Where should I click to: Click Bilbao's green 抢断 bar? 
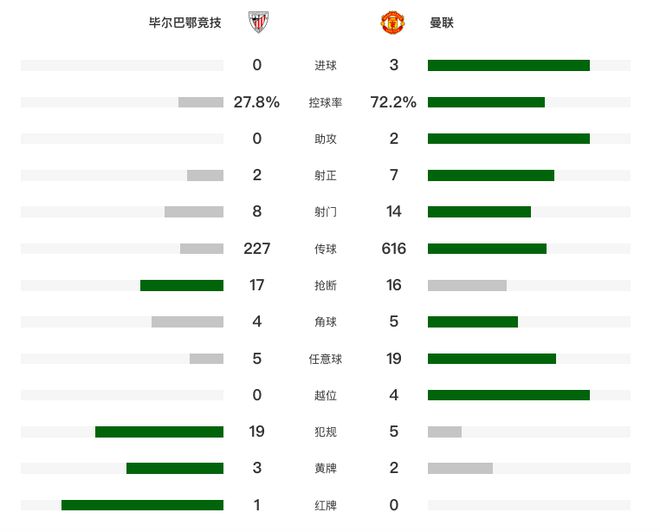(x=182, y=285)
